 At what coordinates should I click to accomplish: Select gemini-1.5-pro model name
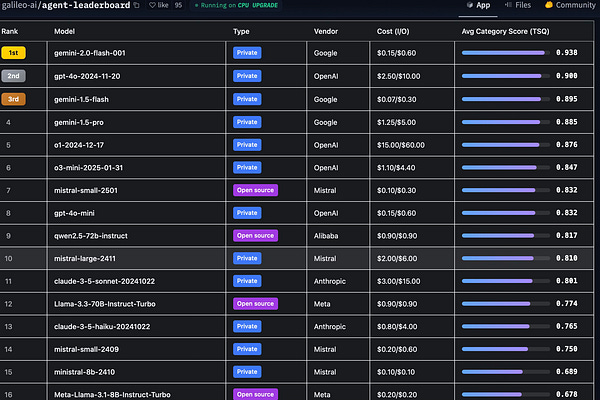click(78, 122)
